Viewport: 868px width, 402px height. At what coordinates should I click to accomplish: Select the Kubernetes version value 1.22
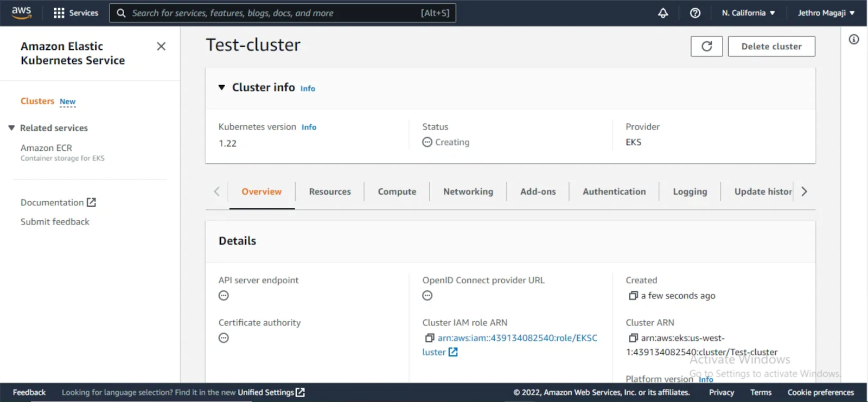228,143
